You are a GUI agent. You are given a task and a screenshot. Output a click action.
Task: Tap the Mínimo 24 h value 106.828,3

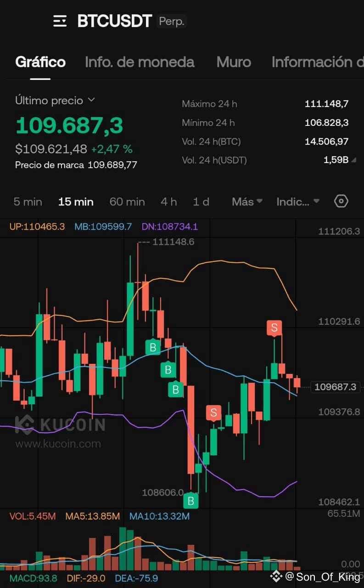(x=326, y=123)
